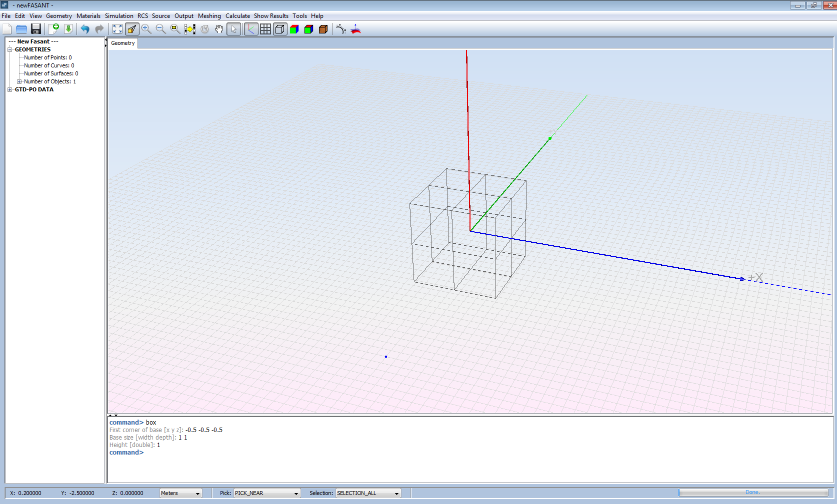This screenshot has width=837, height=504.
Task: Toggle the wireframe cube view mode
Action: tap(280, 29)
